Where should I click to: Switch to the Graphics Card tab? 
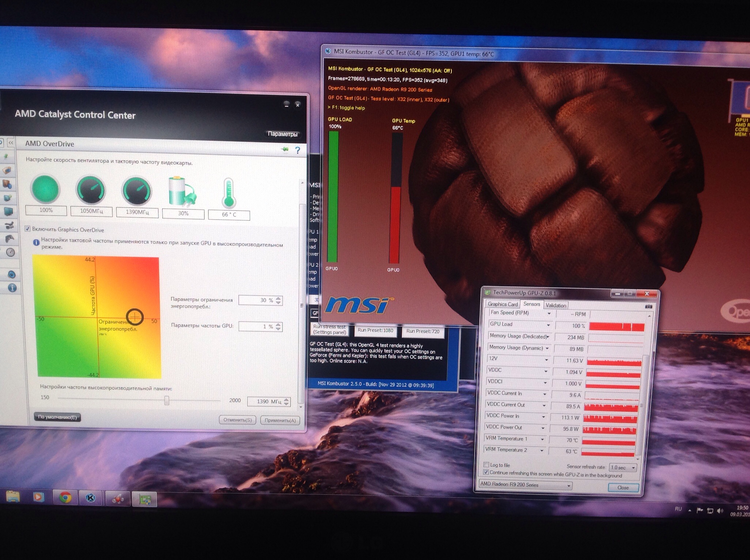click(503, 304)
